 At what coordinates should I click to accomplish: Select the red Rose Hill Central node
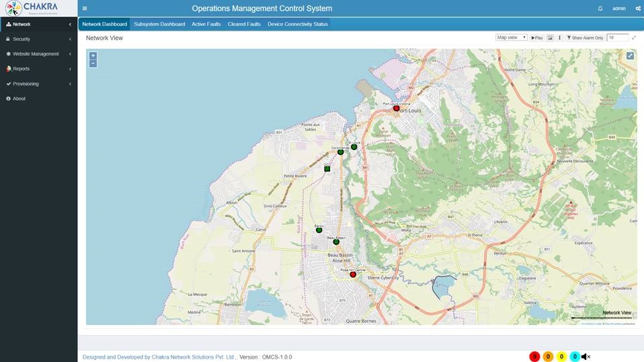pos(353,275)
